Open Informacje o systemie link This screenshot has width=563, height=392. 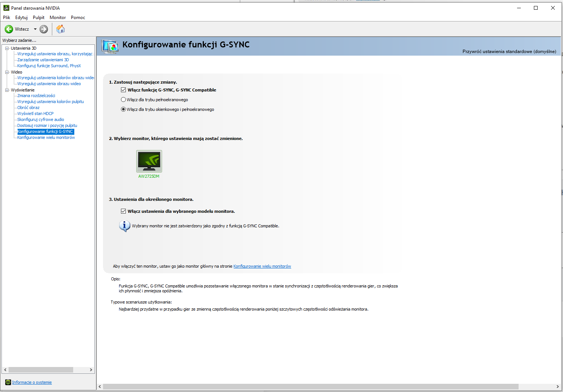coord(32,382)
